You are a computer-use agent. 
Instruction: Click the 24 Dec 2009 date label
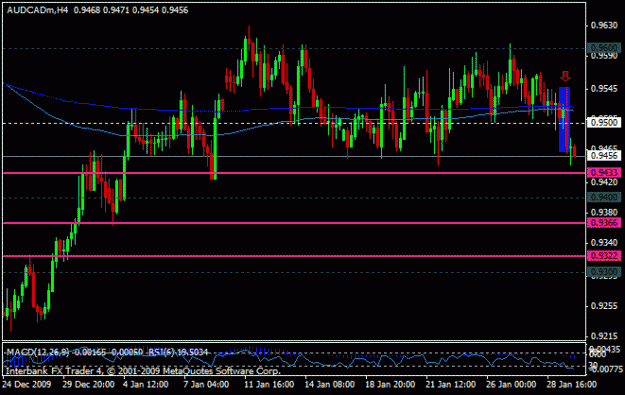coord(27,385)
